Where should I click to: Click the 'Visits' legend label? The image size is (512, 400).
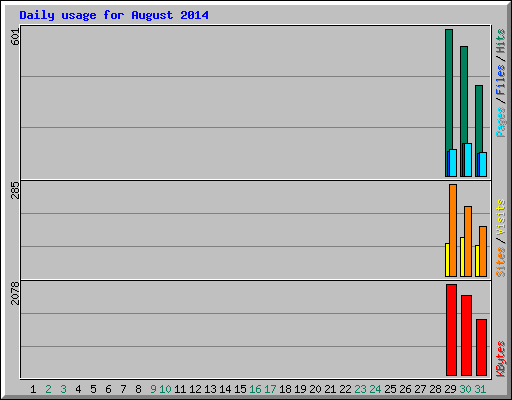[x=500, y=217]
